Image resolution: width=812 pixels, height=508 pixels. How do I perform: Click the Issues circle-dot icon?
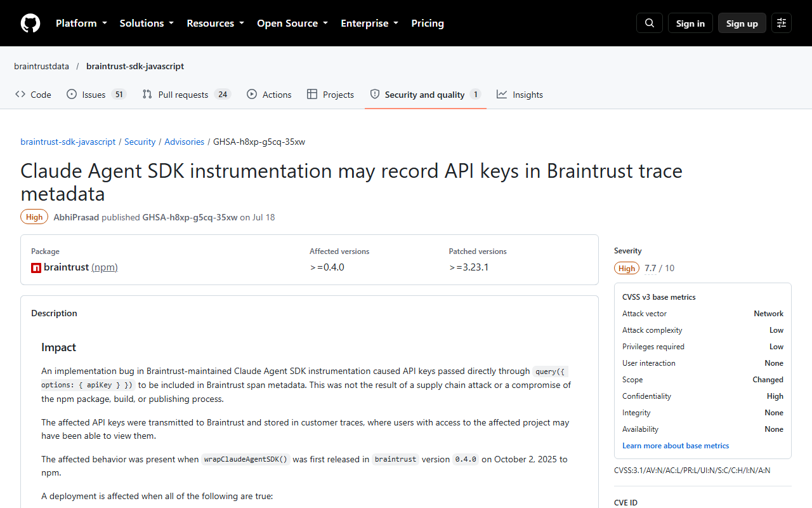pos(72,94)
